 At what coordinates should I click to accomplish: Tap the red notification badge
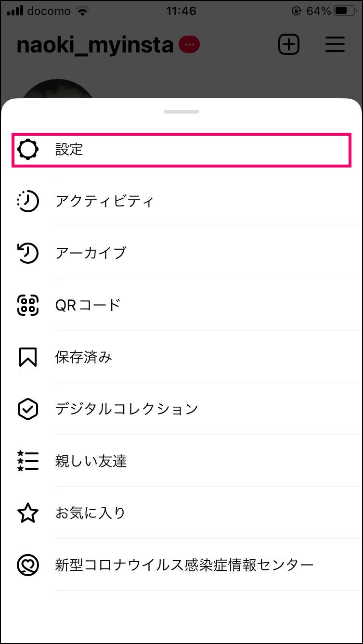pos(189,45)
